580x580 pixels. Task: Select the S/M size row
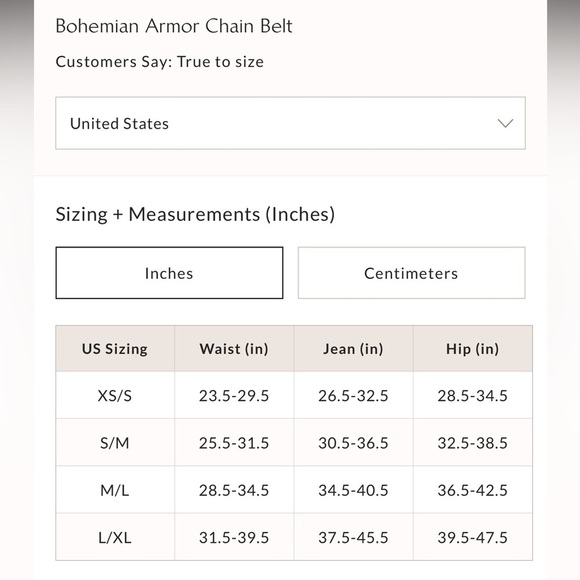point(294,442)
